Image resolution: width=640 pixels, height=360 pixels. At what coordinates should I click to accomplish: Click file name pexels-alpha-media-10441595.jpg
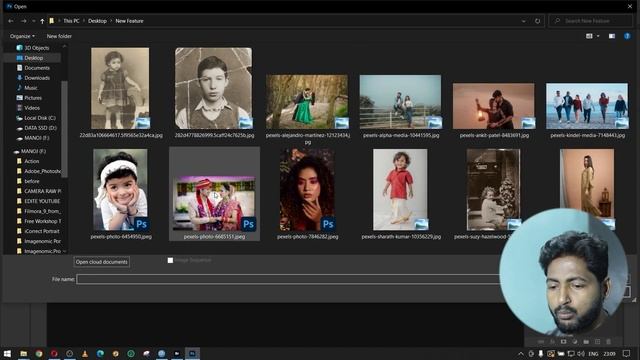(x=401, y=135)
